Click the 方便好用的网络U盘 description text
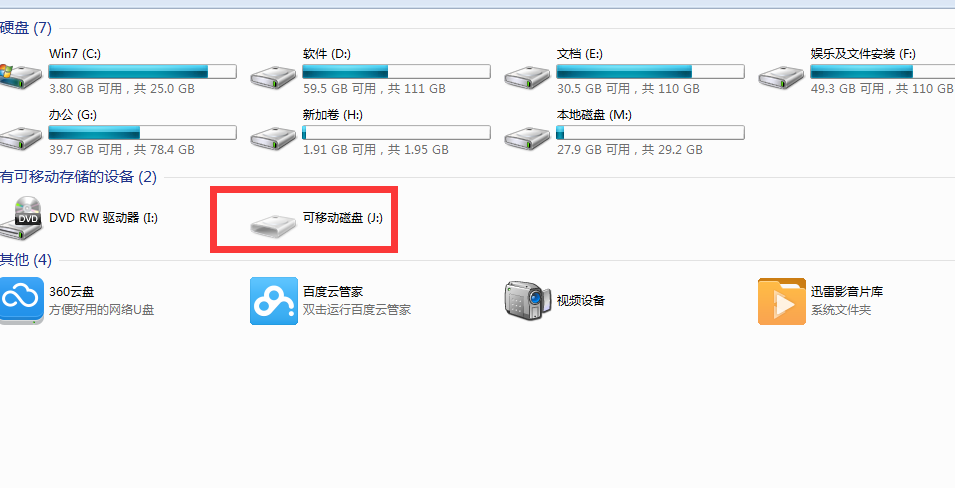Screen dimensions: 955x488 point(102,309)
